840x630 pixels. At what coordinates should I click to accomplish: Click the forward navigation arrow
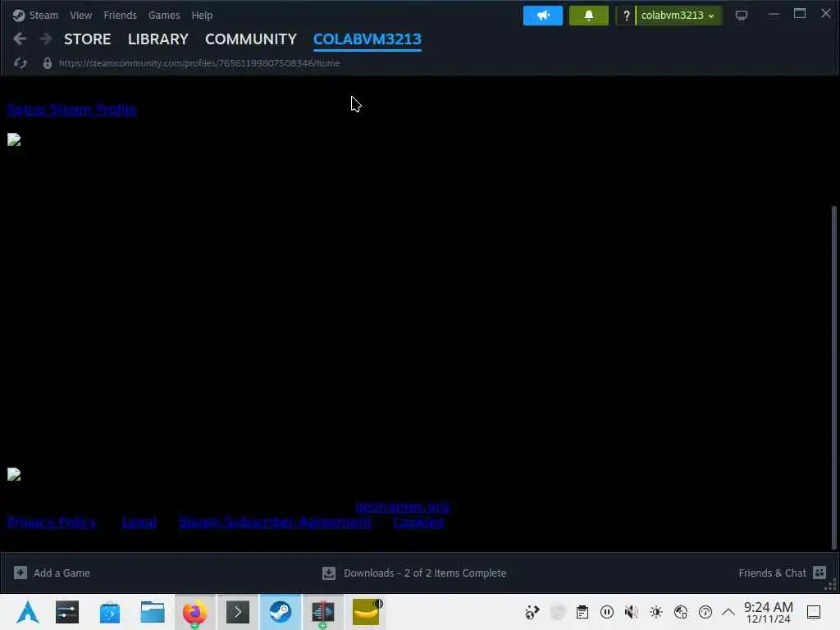point(46,39)
